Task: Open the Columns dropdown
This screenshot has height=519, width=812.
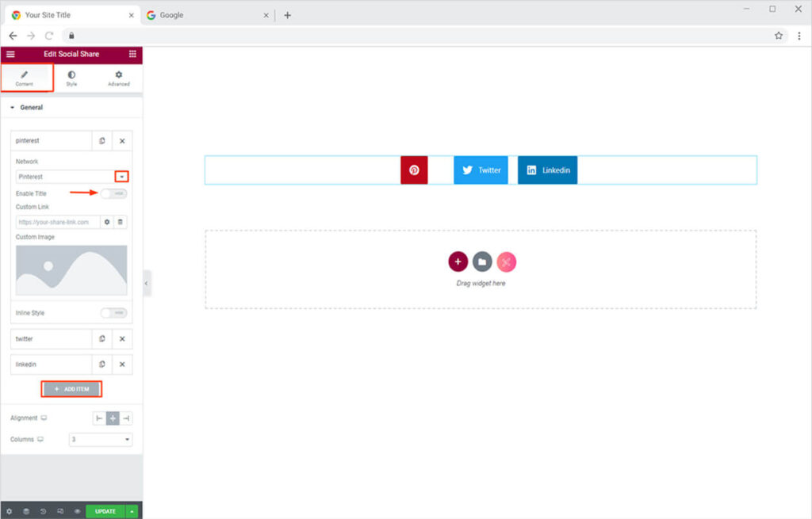Action: pyautogui.click(x=101, y=439)
